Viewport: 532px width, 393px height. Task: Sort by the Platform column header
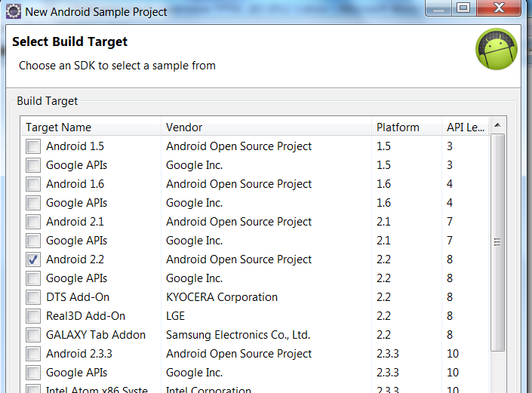coord(407,127)
